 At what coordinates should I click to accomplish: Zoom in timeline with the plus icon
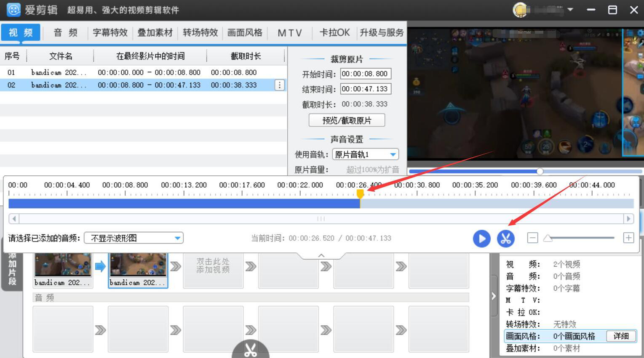628,238
